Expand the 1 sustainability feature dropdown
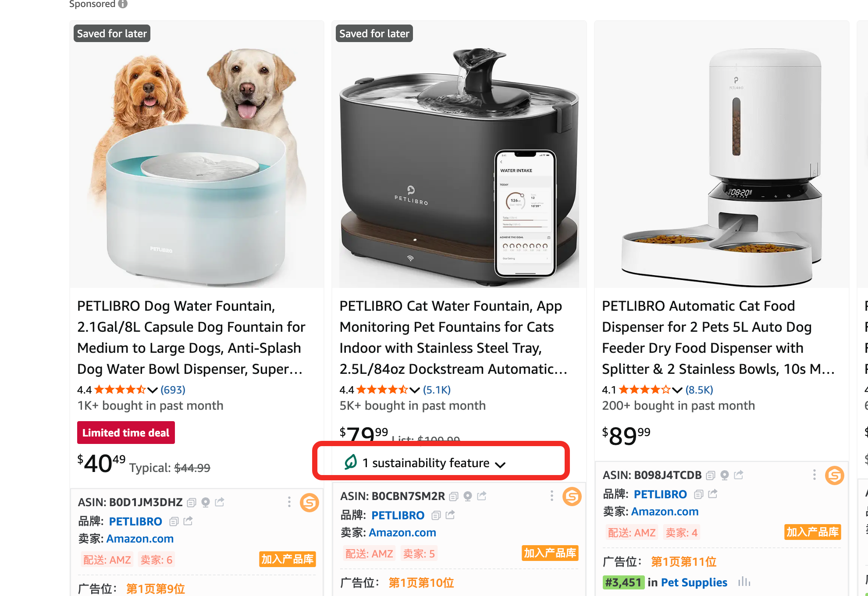The height and width of the screenshot is (596, 868). tap(500, 464)
